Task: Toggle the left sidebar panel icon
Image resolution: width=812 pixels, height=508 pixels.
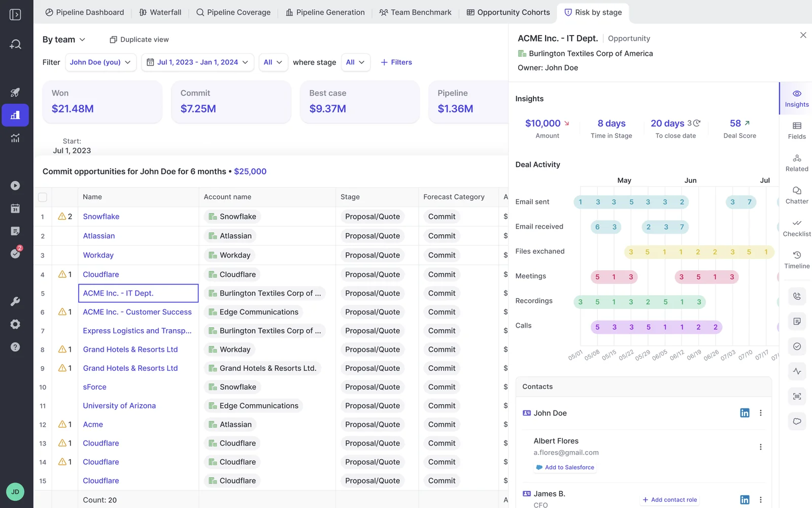Action: 15,15
